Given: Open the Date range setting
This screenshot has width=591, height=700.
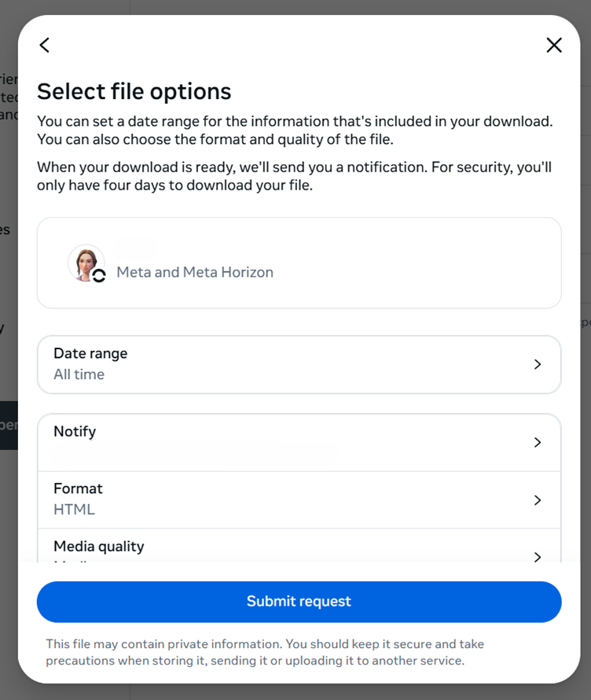Looking at the screenshot, I should [x=299, y=364].
